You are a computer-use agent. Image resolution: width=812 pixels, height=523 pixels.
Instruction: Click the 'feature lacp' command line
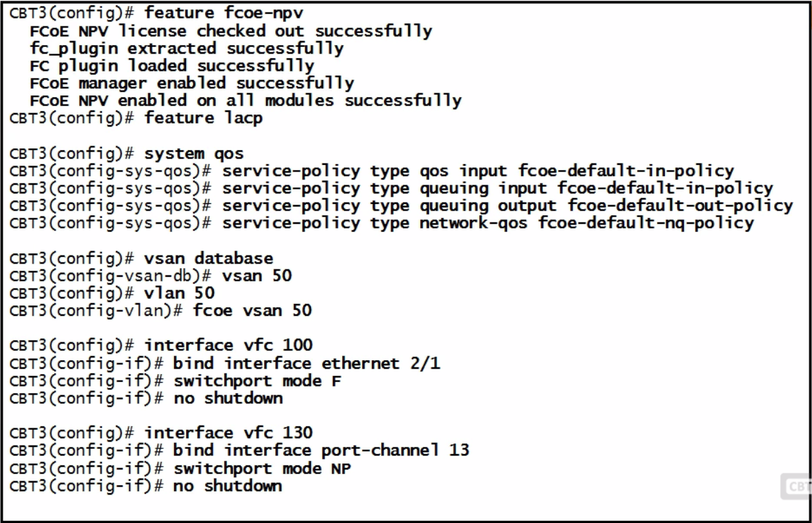click(x=136, y=119)
